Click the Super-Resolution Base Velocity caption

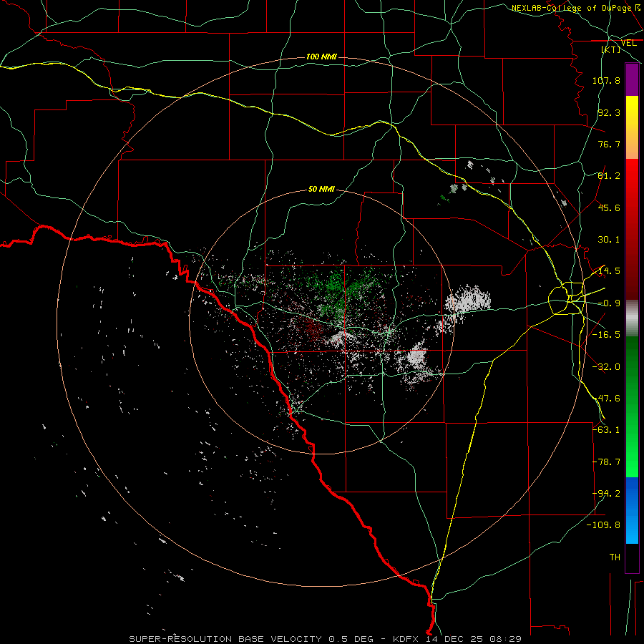[x=325, y=639]
